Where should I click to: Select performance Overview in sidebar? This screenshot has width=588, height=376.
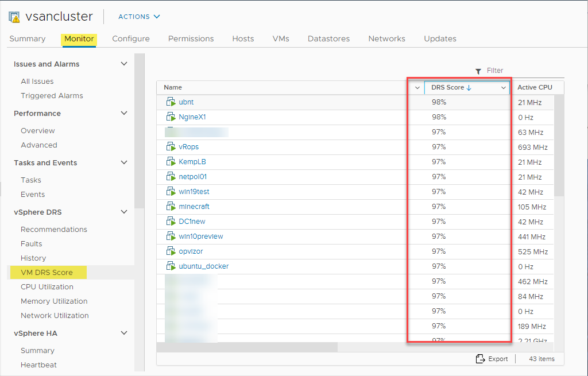[37, 130]
